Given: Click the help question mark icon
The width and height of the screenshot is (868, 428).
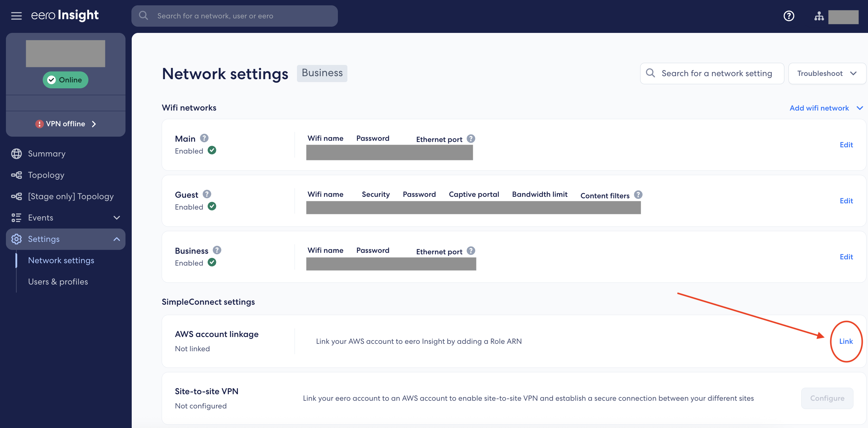Looking at the screenshot, I should coord(789,15).
